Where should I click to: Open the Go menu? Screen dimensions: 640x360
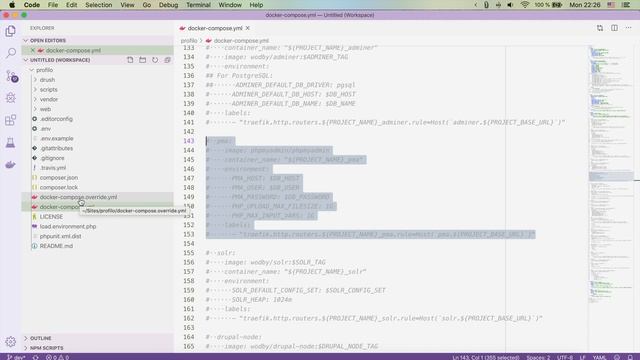(x=147, y=5)
